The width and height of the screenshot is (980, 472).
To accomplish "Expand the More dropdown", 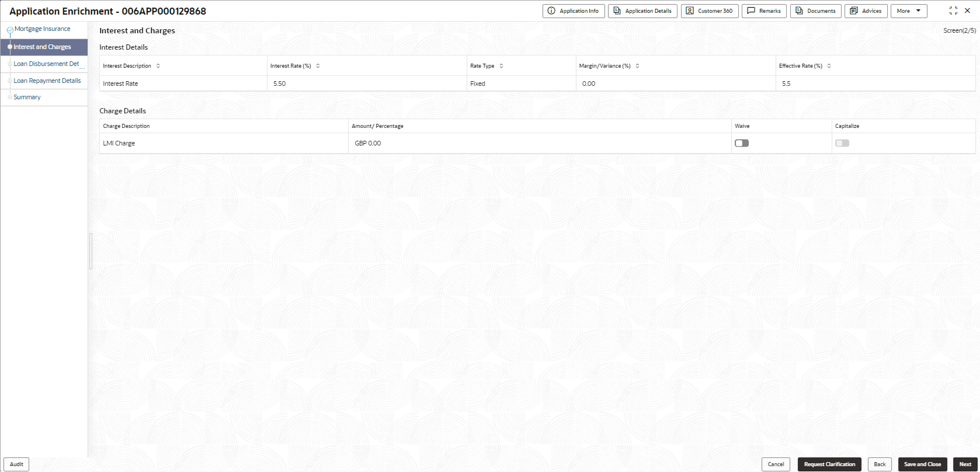I will coord(909,11).
